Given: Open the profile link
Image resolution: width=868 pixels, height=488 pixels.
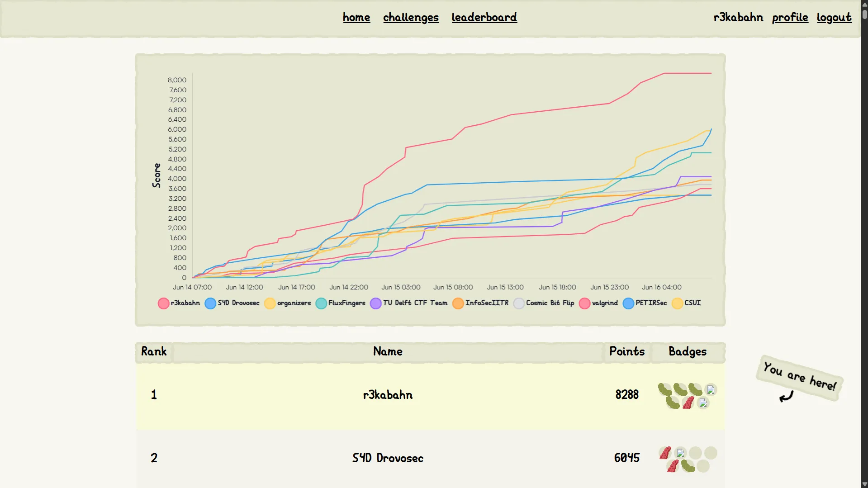Looking at the screenshot, I should (x=790, y=17).
